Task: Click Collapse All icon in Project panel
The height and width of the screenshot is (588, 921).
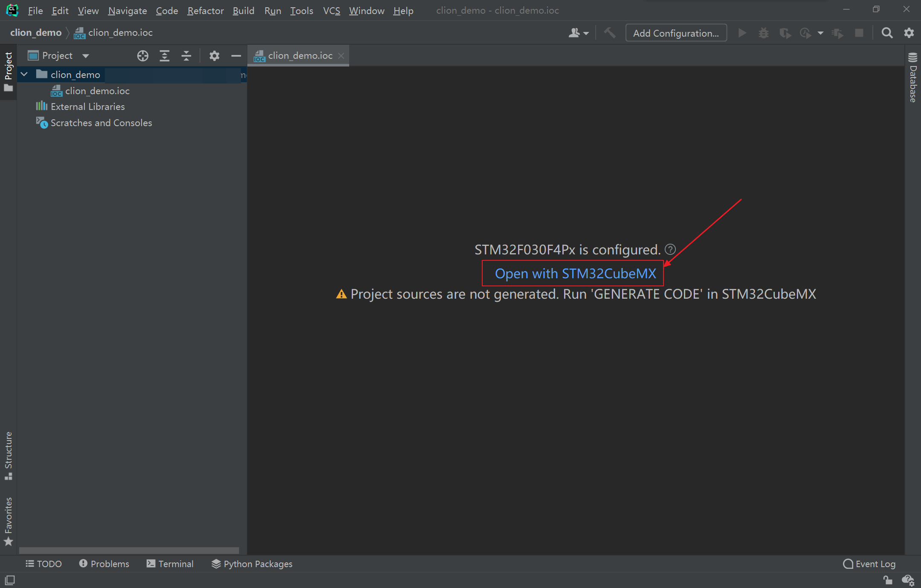Action: (x=186, y=56)
